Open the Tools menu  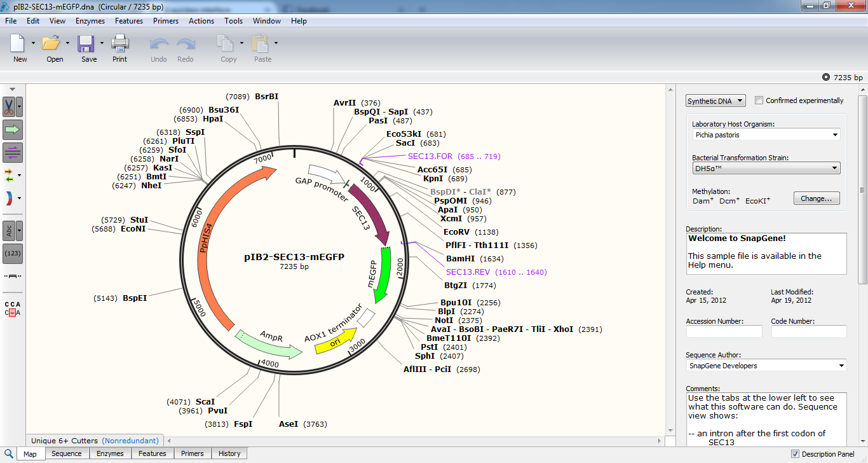[x=233, y=21]
